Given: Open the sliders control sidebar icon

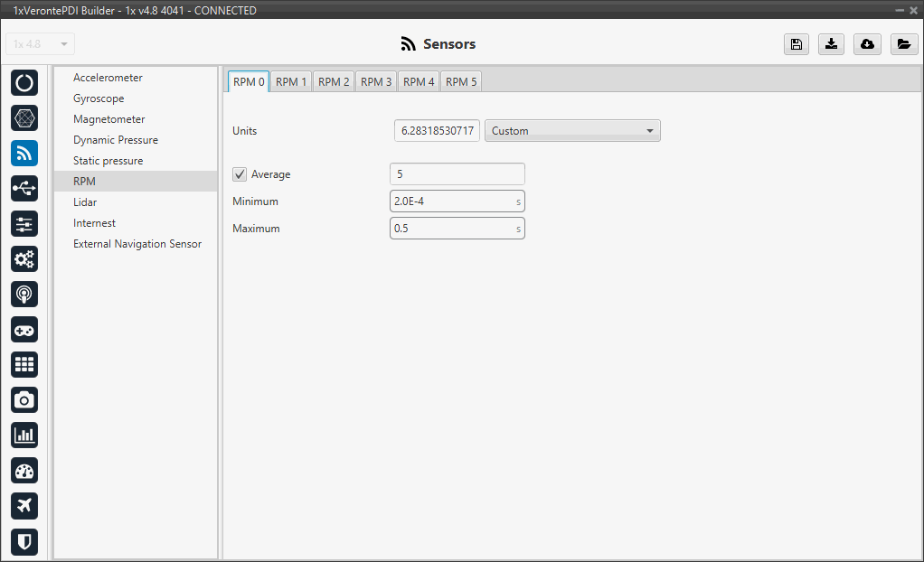Looking at the screenshot, I should pos(24,224).
